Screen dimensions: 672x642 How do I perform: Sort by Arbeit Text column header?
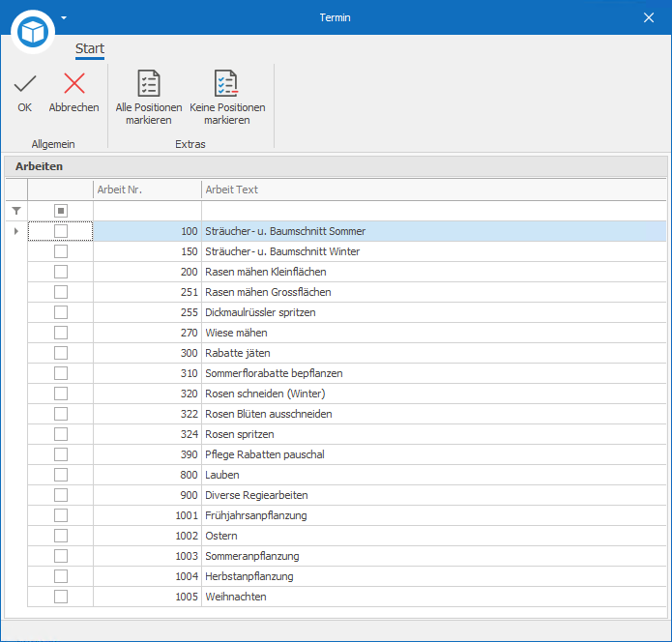tap(434, 190)
